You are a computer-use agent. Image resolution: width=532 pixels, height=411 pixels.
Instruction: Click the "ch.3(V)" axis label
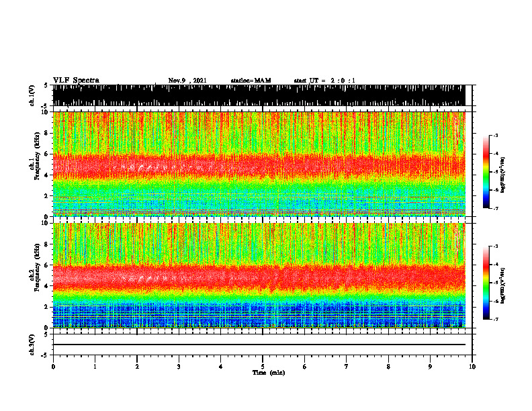(x=32, y=345)
